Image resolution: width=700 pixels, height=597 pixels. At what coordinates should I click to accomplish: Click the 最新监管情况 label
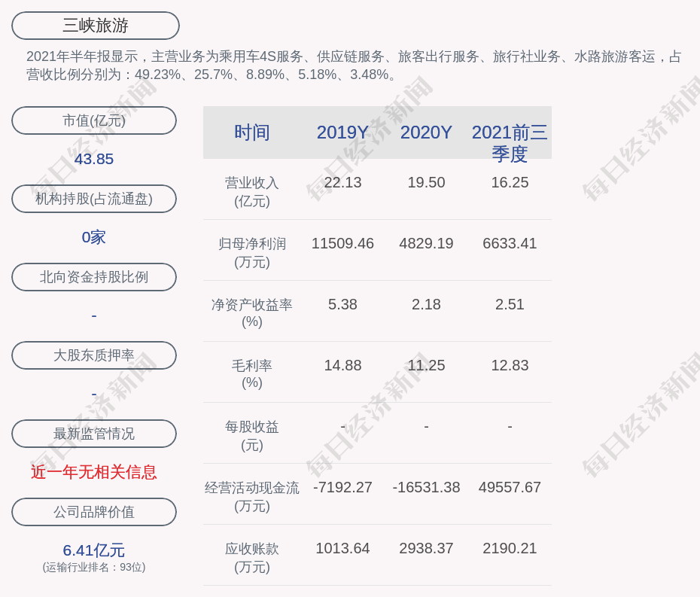click(94, 434)
